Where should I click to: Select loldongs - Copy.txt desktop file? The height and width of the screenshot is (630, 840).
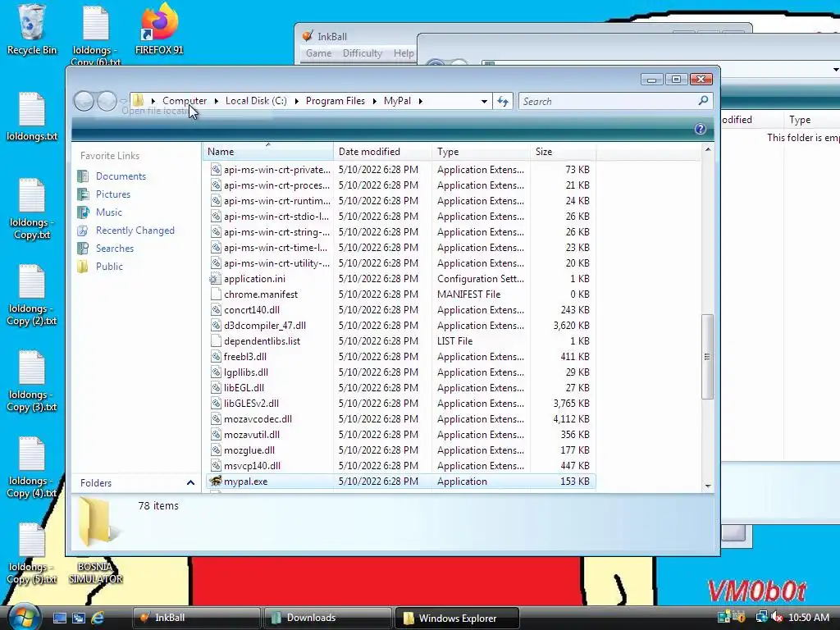32,209
